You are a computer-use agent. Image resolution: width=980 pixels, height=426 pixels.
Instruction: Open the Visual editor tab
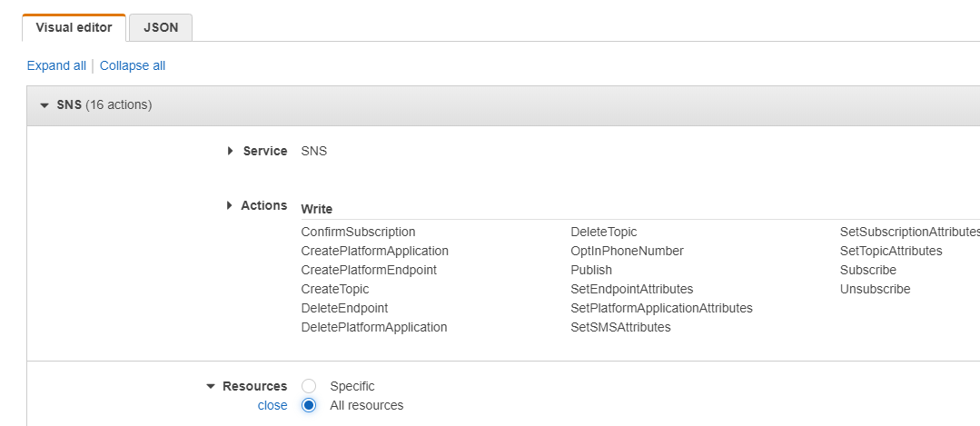74,27
